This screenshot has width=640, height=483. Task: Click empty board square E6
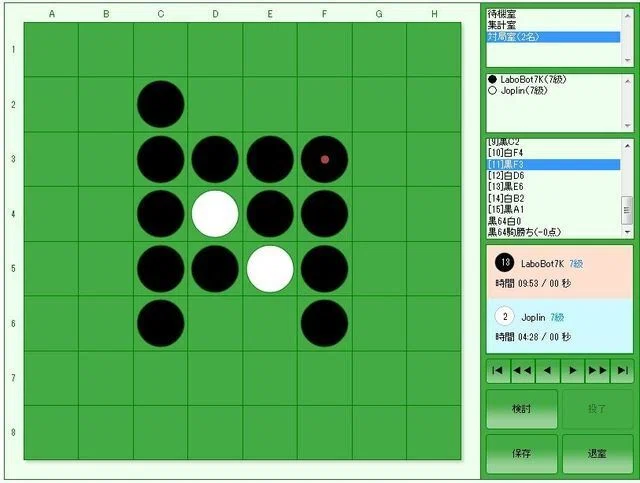pyautogui.click(x=270, y=323)
